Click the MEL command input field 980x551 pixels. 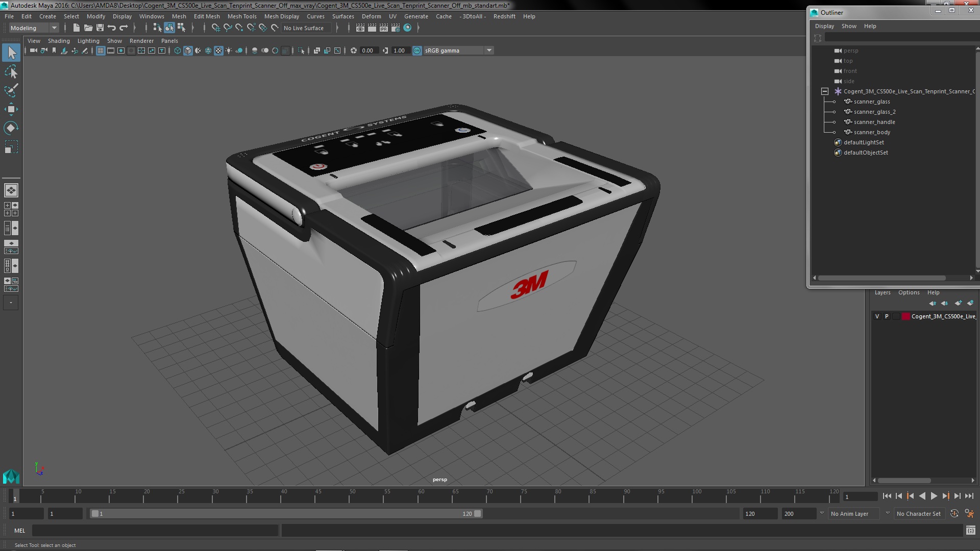pos(155,531)
